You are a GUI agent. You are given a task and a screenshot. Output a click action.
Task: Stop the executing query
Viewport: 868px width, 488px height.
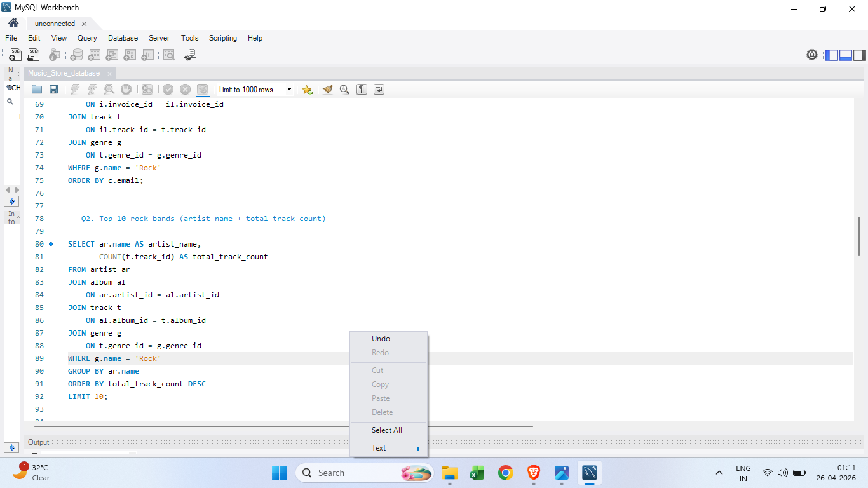click(x=126, y=90)
